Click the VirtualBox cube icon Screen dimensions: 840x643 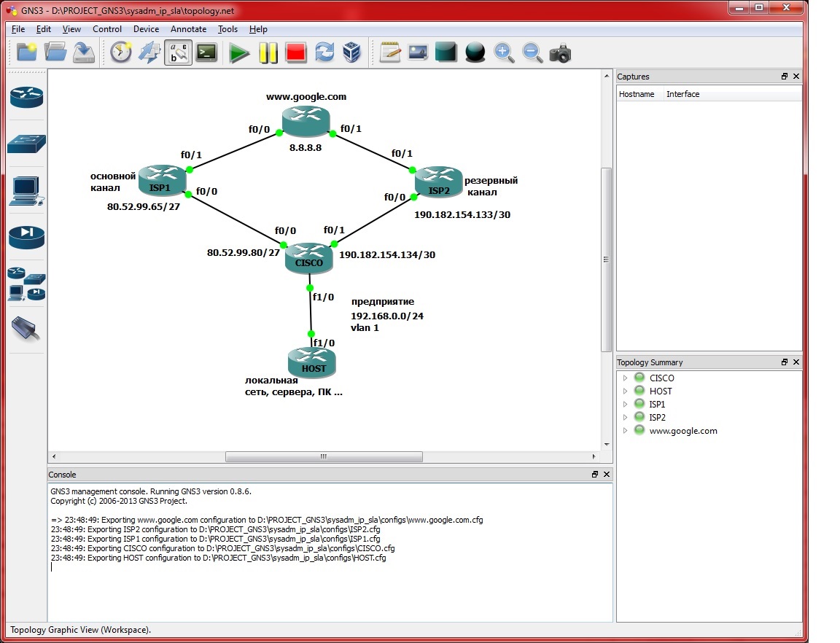tap(351, 52)
